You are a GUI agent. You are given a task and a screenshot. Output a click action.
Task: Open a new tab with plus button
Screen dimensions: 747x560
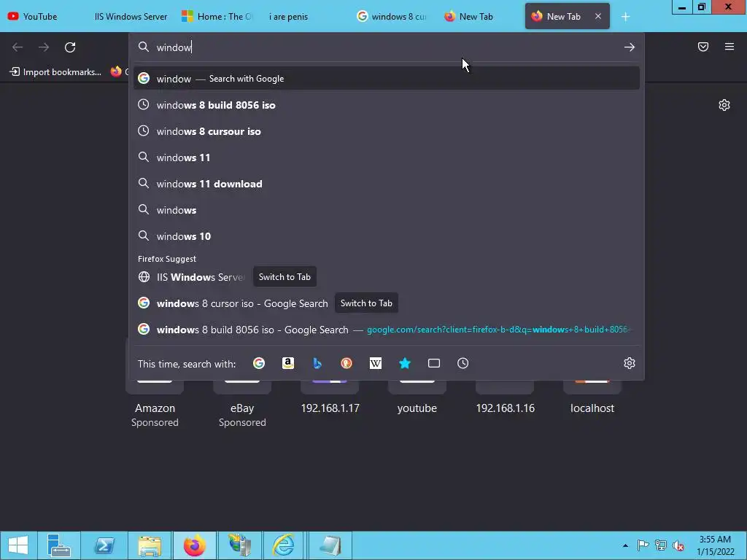pos(625,17)
